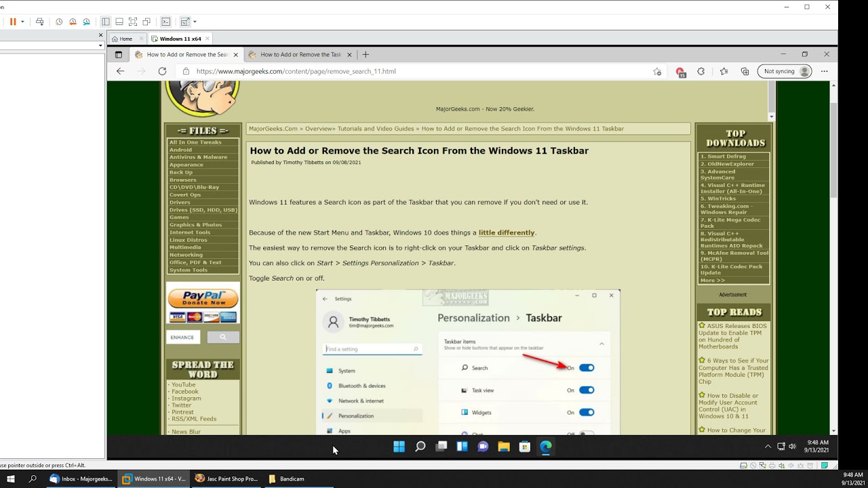Take a snapshot of the VM
The width and height of the screenshot is (868, 488).
tap(59, 22)
